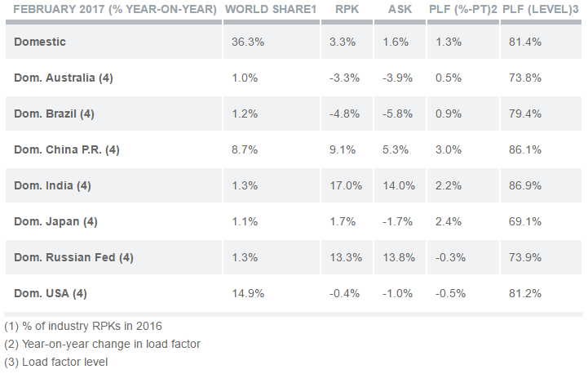Select the Dom. USA row label
The height and width of the screenshot is (374, 588).
51,293
